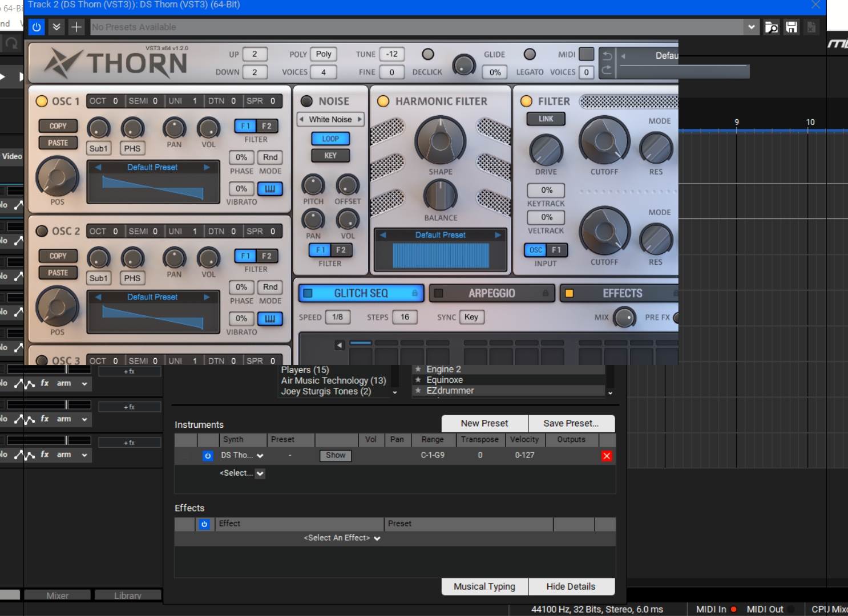Select previous harmonic filter preset arrow
The width and height of the screenshot is (848, 616).
pos(383,235)
